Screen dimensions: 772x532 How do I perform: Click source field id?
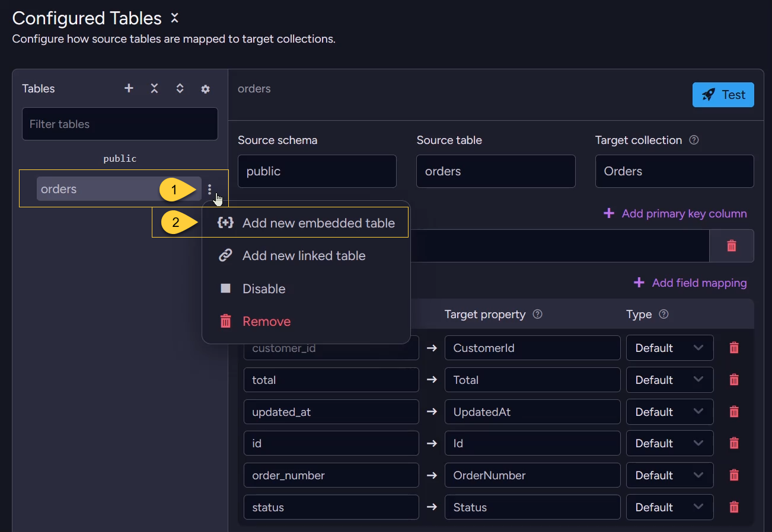coord(331,443)
